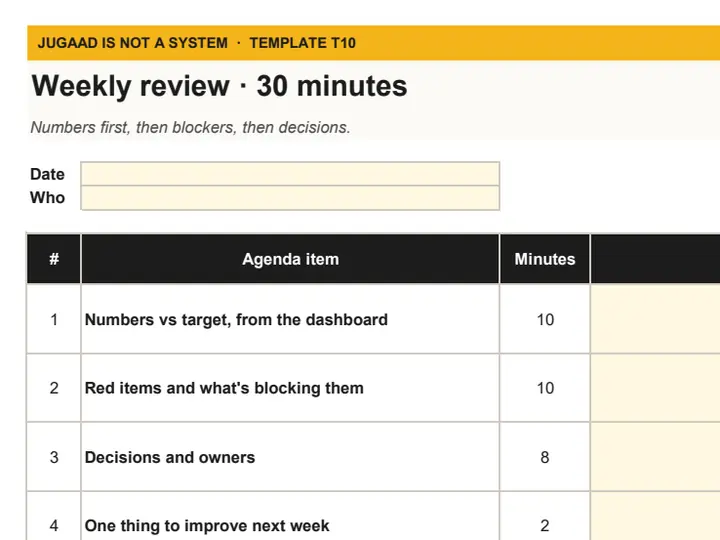Click the notes cell beside 'Red items' row
The image size is (720, 540).
(655, 388)
